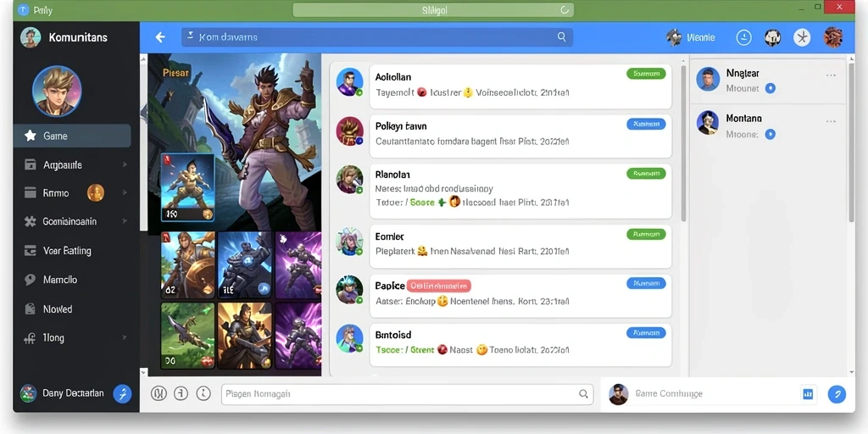Toggle the blue dot under Montano
The height and width of the screenshot is (434, 868).
click(770, 134)
